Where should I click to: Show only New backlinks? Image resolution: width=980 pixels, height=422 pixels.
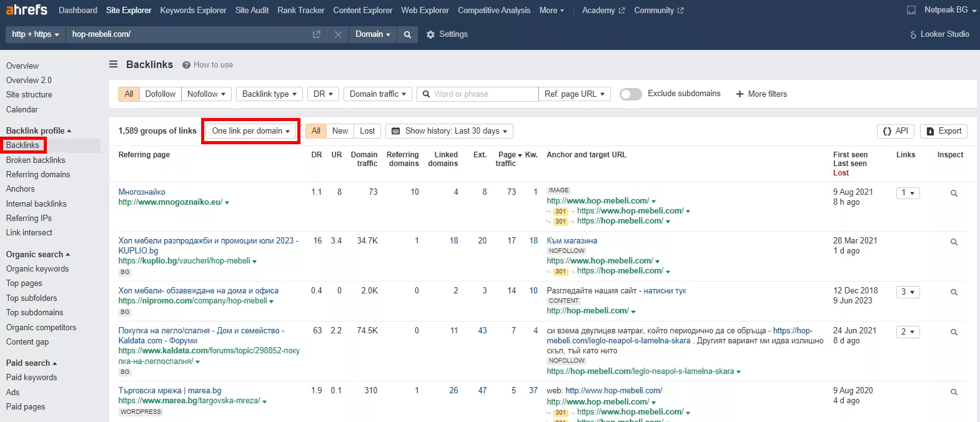pos(340,131)
